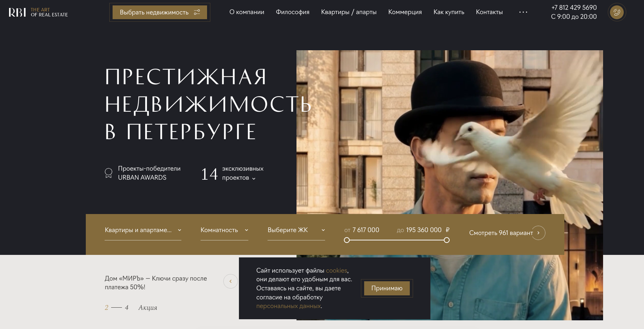Image resolution: width=644 pixels, height=329 pixels.
Task: Call the number +7 812 429 5690
Action: tap(574, 7)
